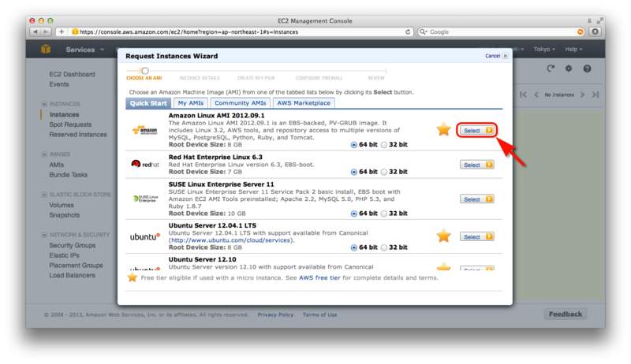631x364 pixels.
Task: Collapse the INSTANCES sidebar section
Action: pos(44,104)
